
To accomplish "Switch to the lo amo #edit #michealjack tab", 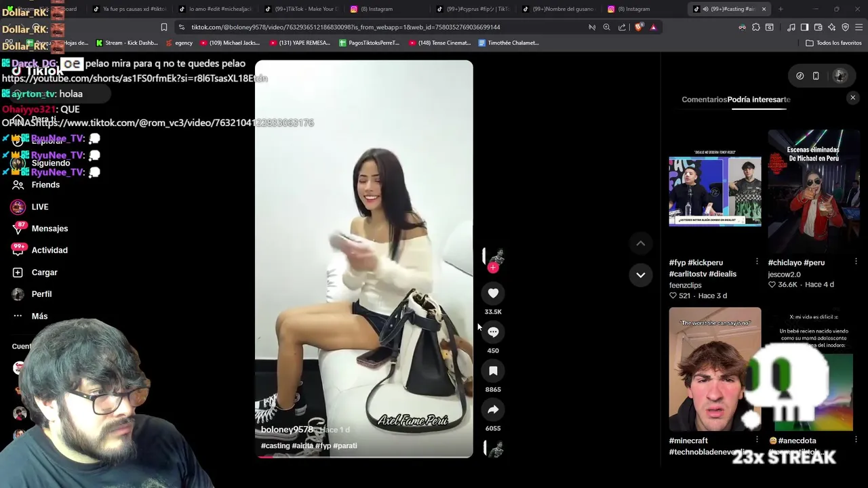I will (x=214, y=9).
